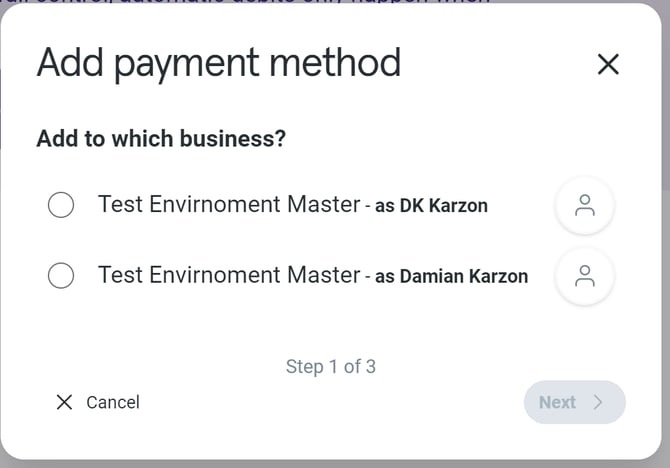Click the word "Step" in progress text

305,366
